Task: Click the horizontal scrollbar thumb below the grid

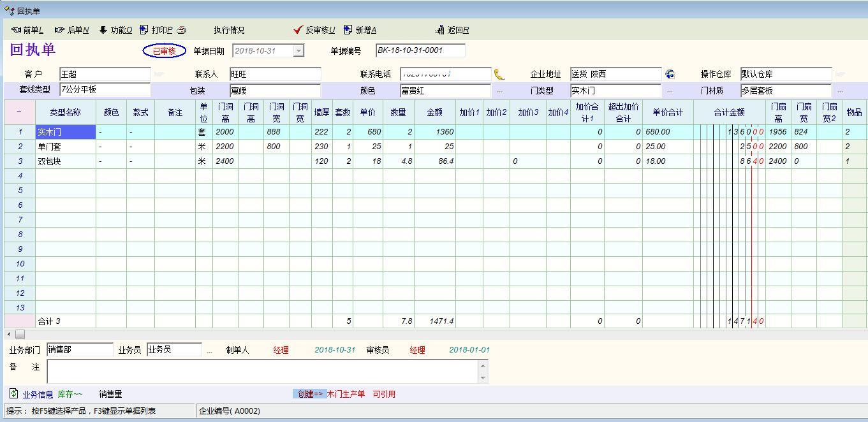Action: (20, 334)
